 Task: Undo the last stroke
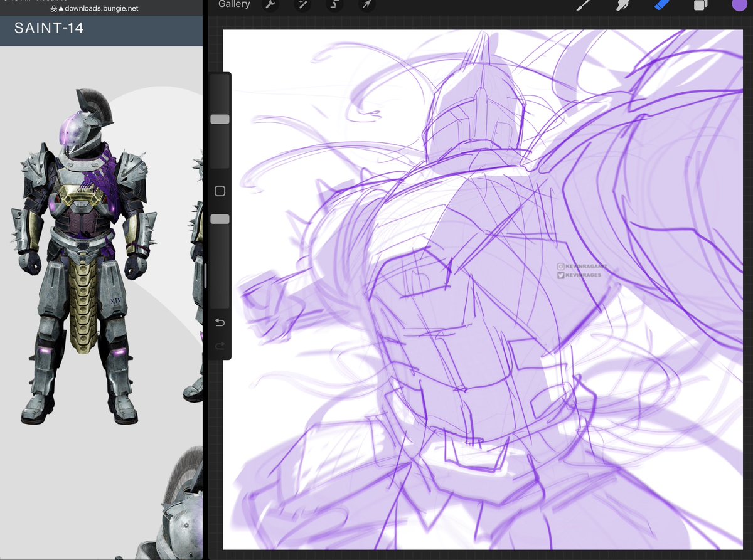coord(220,322)
